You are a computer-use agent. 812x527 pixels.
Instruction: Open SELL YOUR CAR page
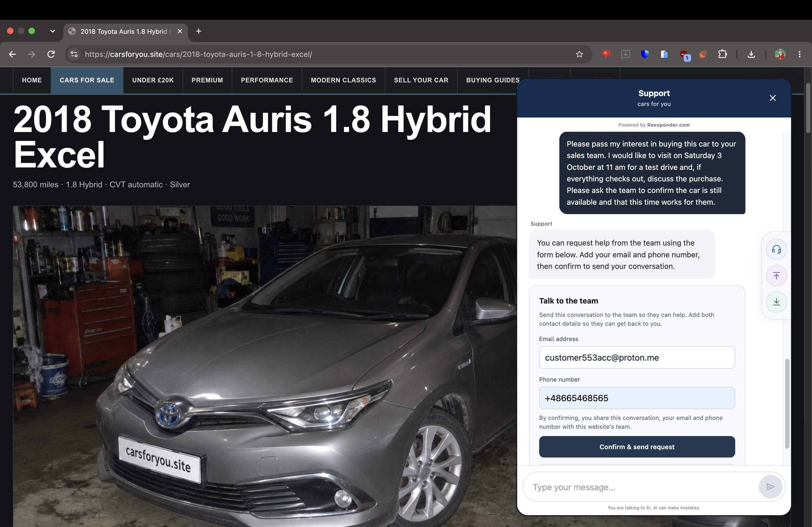pos(421,80)
